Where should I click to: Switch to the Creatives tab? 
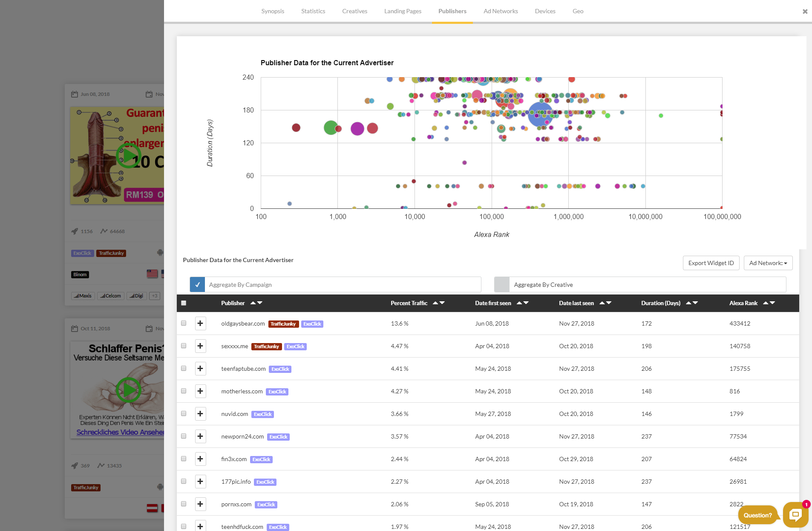click(354, 11)
